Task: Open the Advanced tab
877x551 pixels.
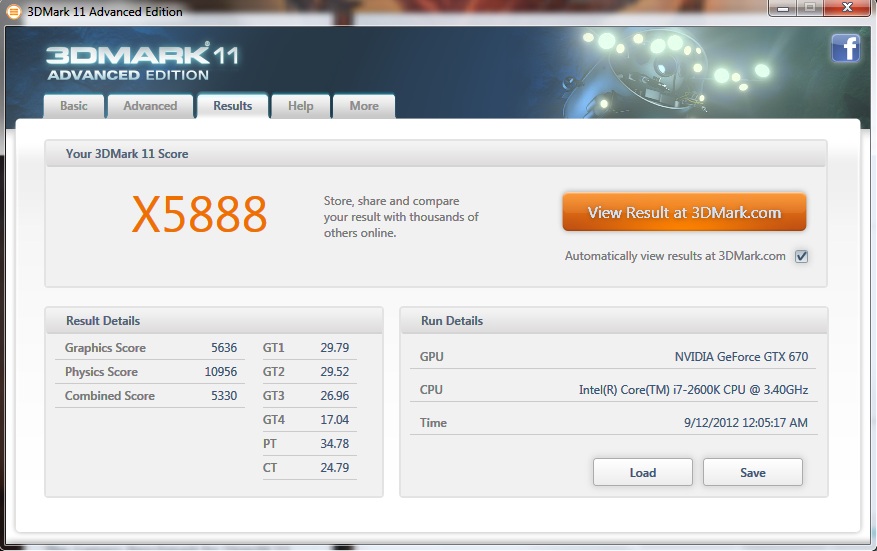Action: point(150,106)
